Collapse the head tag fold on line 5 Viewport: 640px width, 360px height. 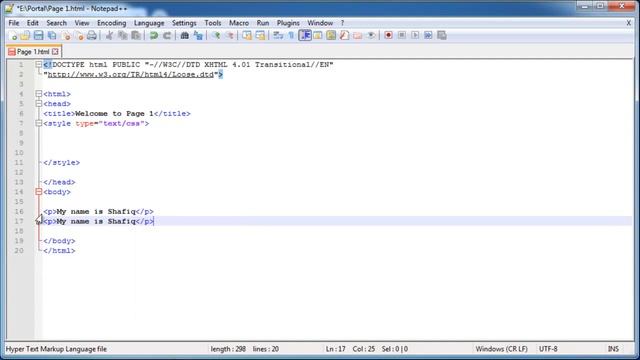click(x=38, y=104)
